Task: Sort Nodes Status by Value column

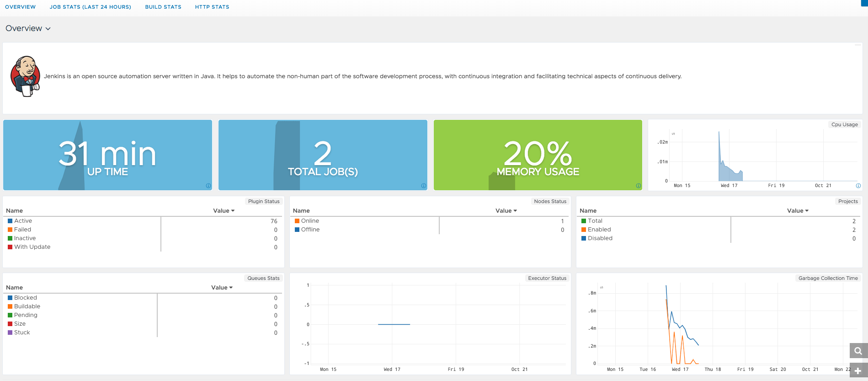Action: click(506, 211)
